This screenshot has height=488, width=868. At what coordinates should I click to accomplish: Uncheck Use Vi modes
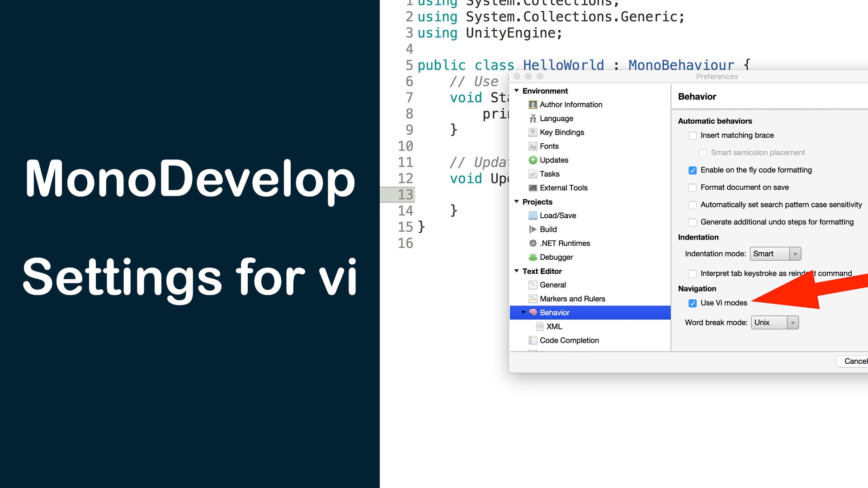[x=692, y=303]
